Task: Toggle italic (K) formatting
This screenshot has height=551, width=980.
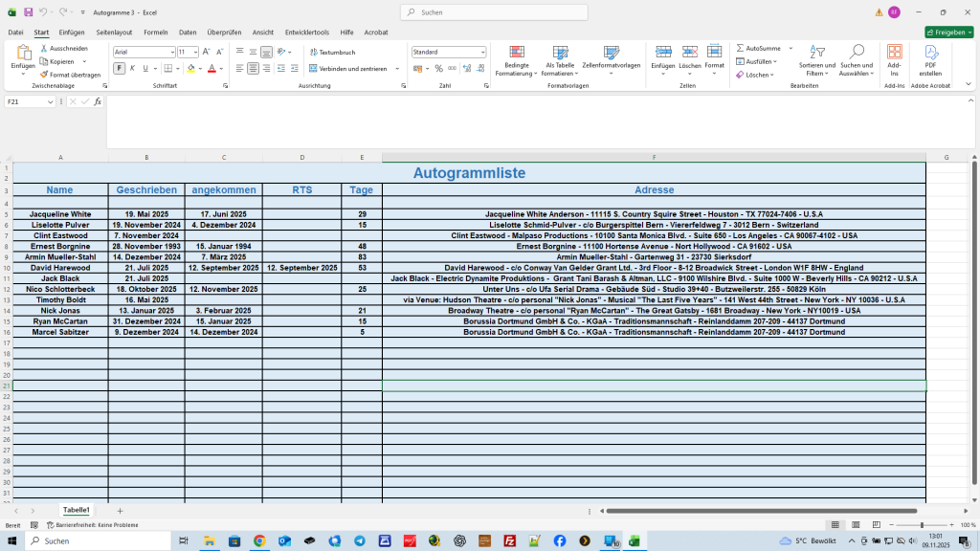Action: (132, 69)
